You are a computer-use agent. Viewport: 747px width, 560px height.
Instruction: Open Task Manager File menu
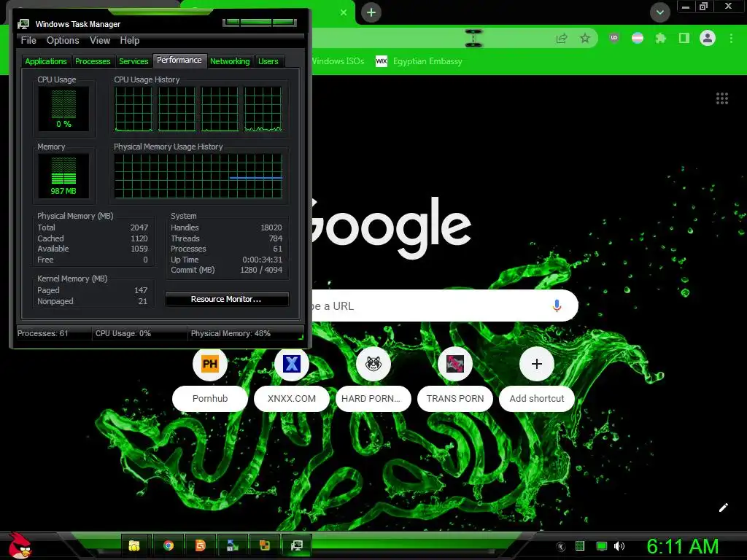pos(28,41)
